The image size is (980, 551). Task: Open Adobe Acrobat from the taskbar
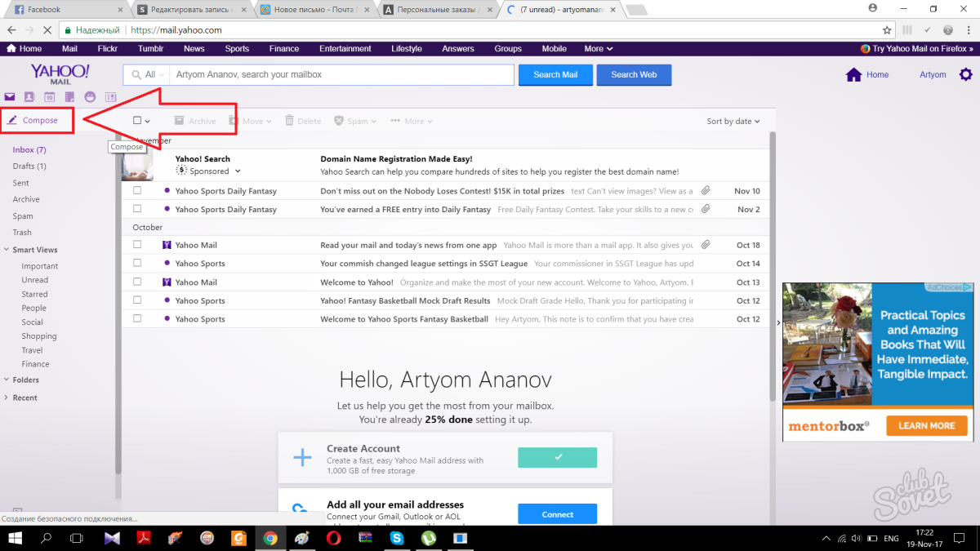point(145,539)
